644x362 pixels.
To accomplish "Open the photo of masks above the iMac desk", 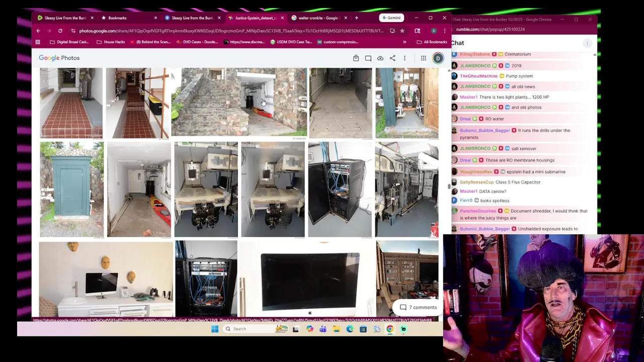I will (x=106, y=280).
